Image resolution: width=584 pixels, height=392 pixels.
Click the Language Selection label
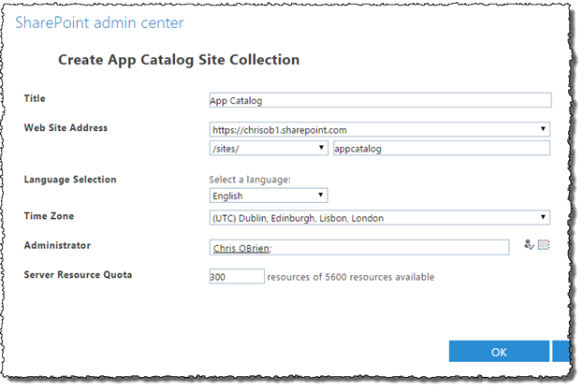click(x=70, y=180)
